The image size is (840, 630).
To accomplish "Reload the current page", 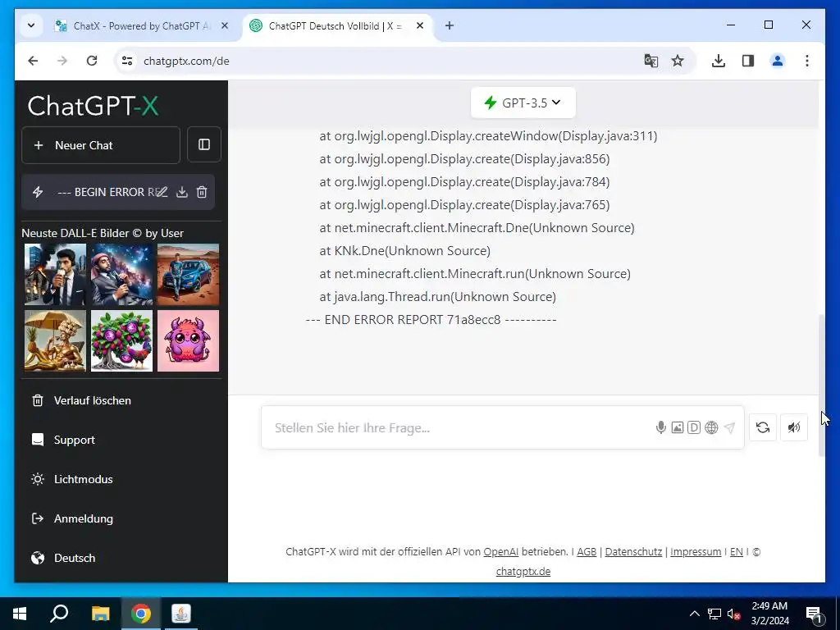I will tap(92, 61).
